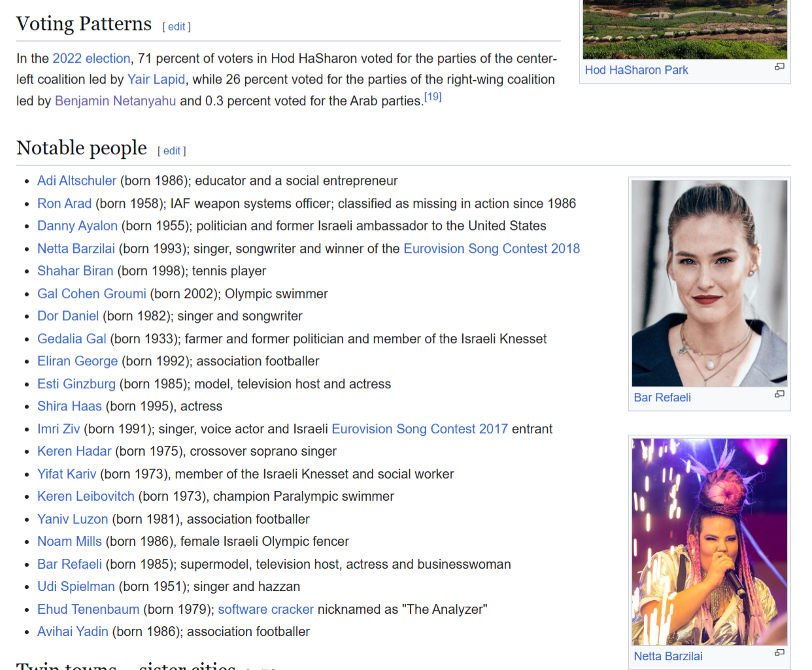Enlarge the Netta Barzilai image icon
Screen dimensions: 812x670
coord(779,652)
